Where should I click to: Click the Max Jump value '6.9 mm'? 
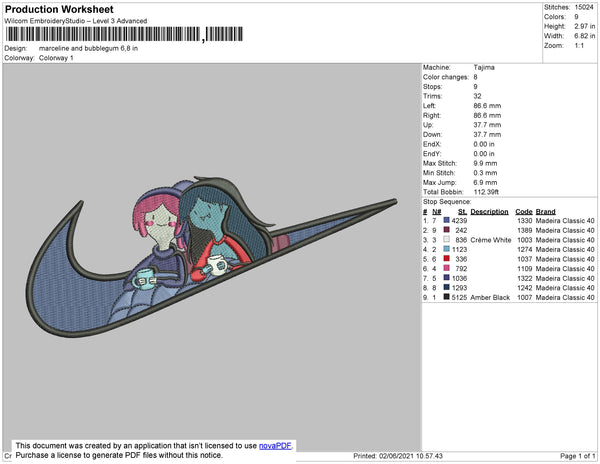485,182
